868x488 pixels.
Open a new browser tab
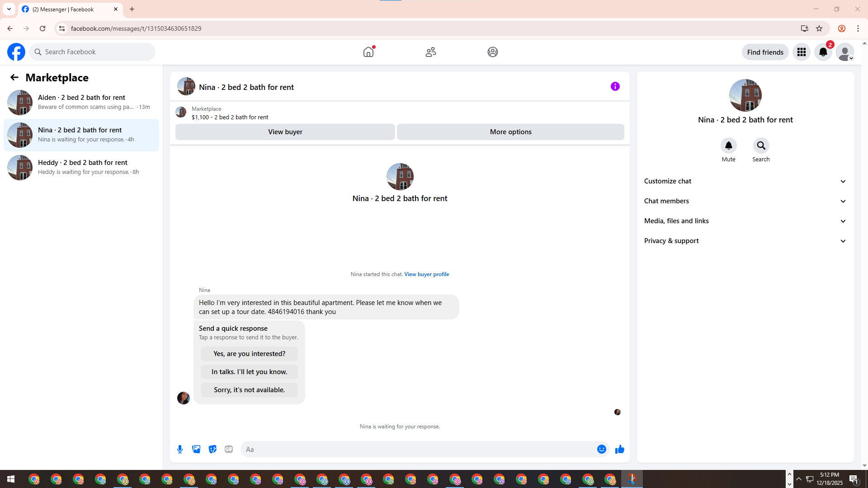point(132,9)
